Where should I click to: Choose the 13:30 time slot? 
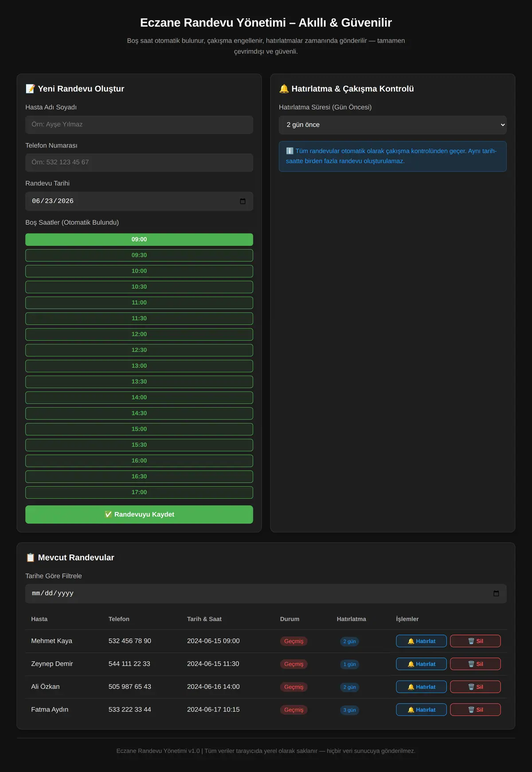point(139,382)
